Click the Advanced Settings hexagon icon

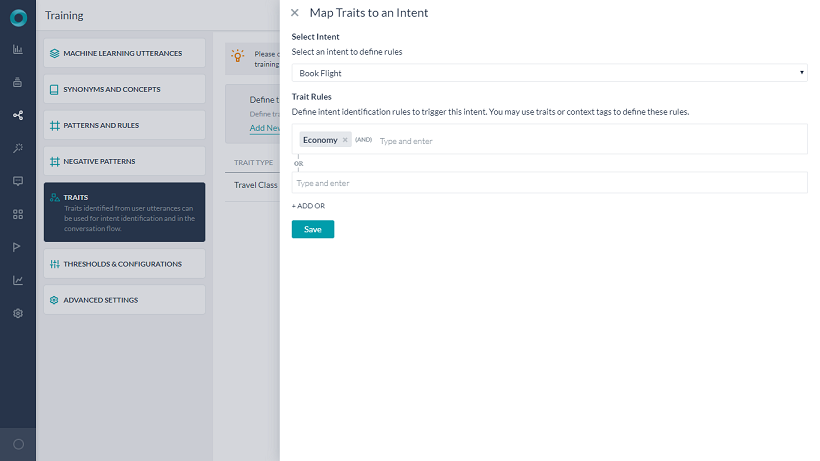54,300
